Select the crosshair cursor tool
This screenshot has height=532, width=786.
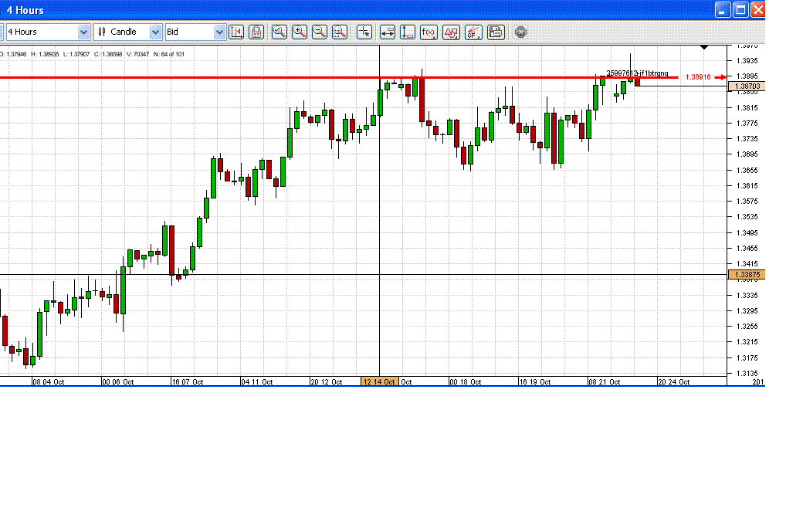click(x=364, y=32)
